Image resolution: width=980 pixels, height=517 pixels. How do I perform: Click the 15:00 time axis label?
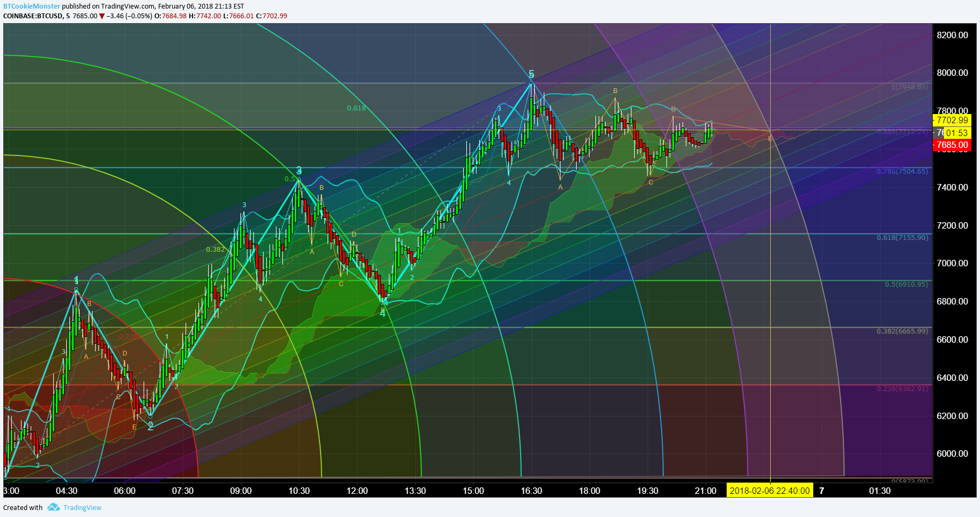tap(473, 491)
